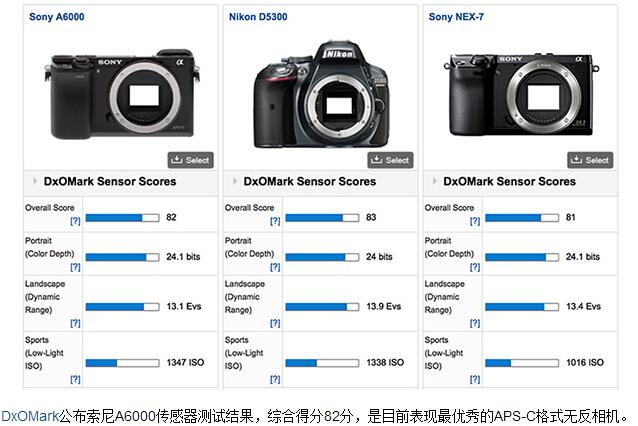Open the DxOMark link in the caption
Screen dimensions: 638x426
tap(30, 416)
